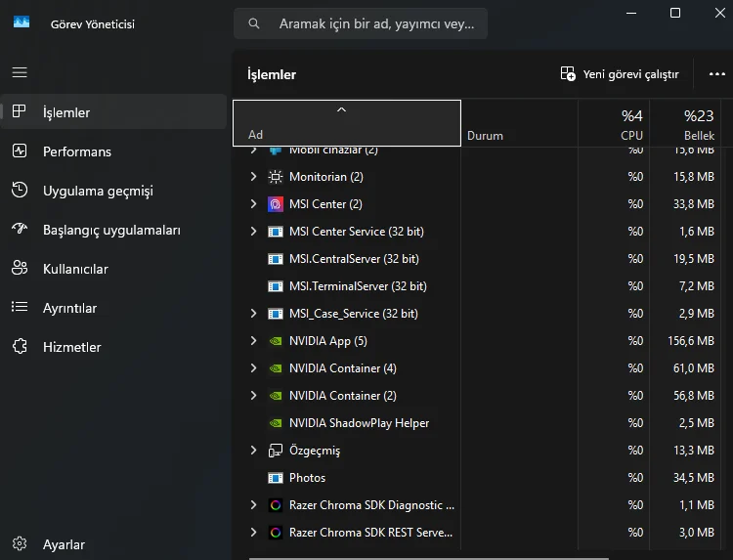Open Ayarlar at the sidebar bottom
This screenshot has height=560, width=733.
[x=64, y=544]
